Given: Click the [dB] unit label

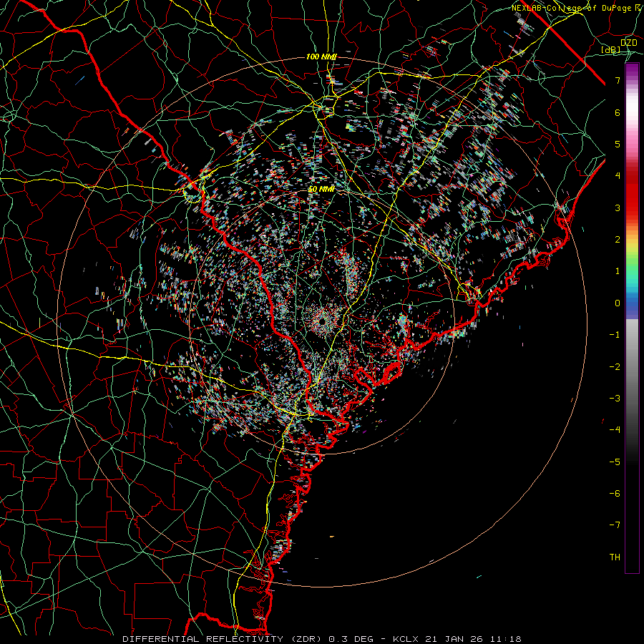Looking at the screenshot, I should point(611,50).
